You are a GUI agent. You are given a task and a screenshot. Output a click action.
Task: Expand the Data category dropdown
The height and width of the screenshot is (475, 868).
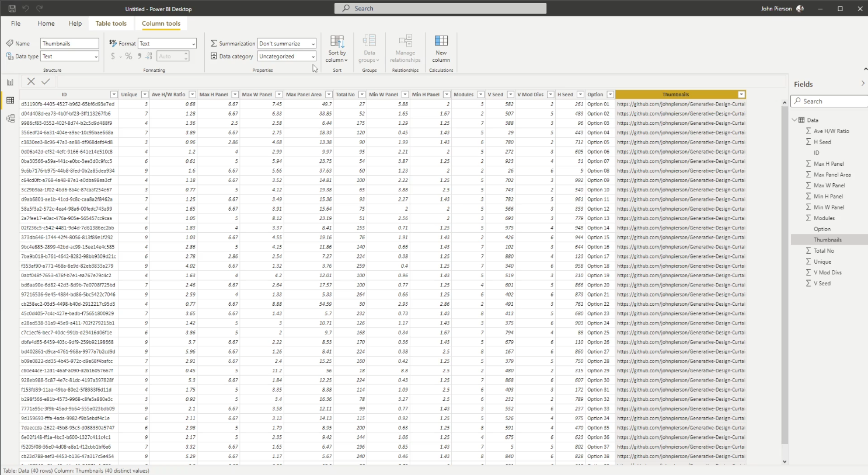287,57
